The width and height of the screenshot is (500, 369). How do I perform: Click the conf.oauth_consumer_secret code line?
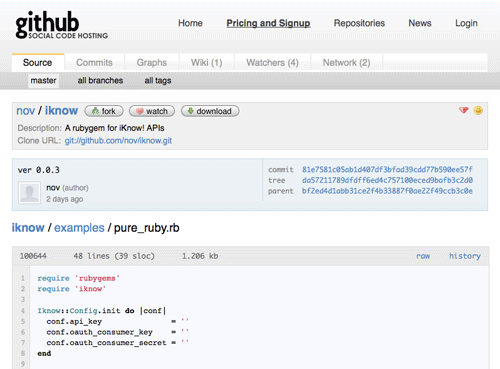(118, 343)
